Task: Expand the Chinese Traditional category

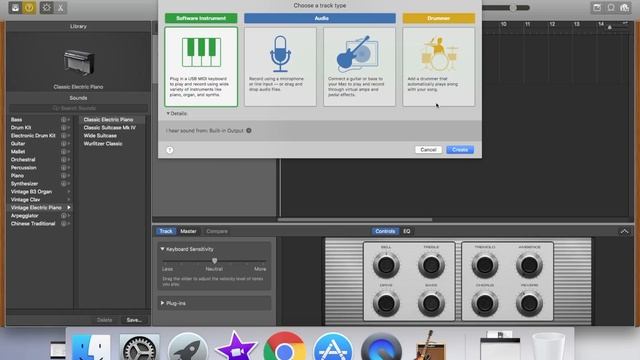Action: click(69, 224)
